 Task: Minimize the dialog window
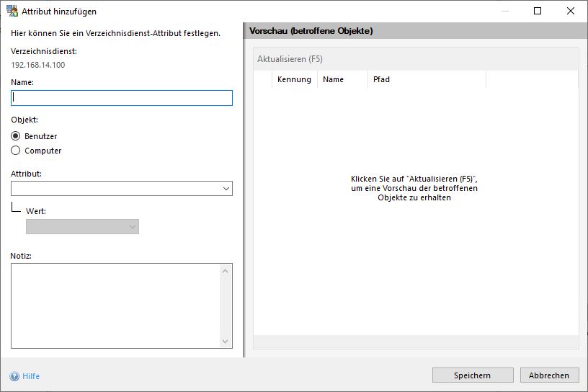point(504,12)
